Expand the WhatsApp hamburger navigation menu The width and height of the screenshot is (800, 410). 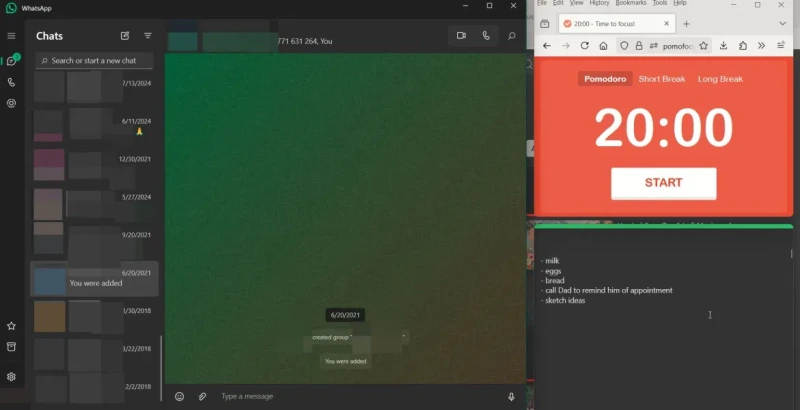11,36
